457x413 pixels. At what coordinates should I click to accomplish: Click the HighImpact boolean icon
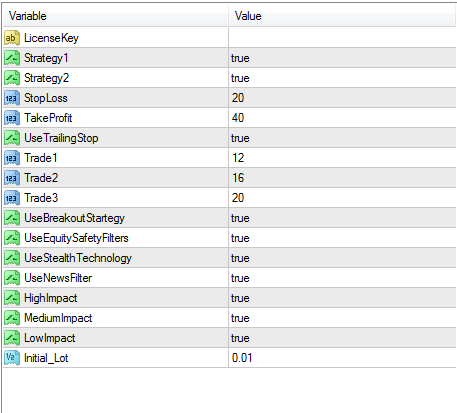[x=12, y=298]
